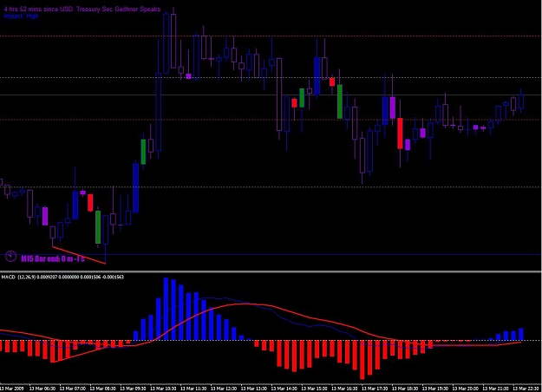Select the 'M15 Bar end: 0 m -1 s' label

(53, 258)
